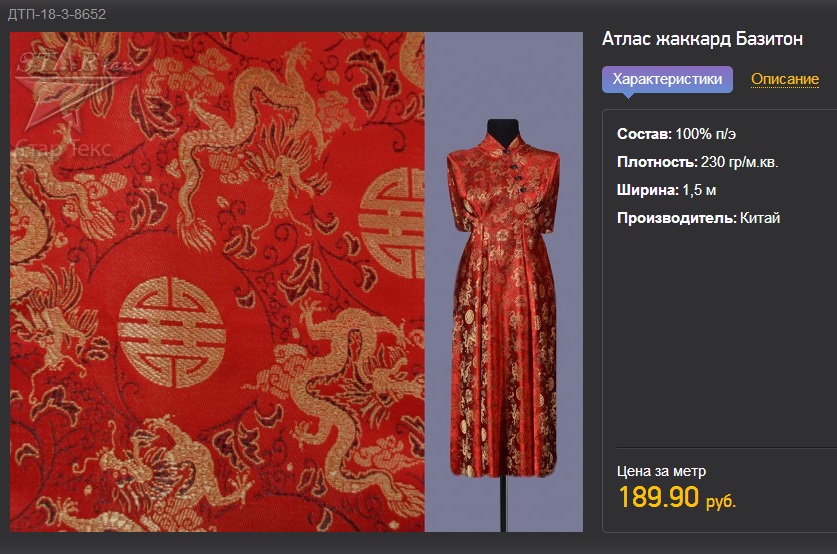This screenshot has width=837, height=554.
Task: Select the Состав: 100% п/э line
Action: [676, 134]
